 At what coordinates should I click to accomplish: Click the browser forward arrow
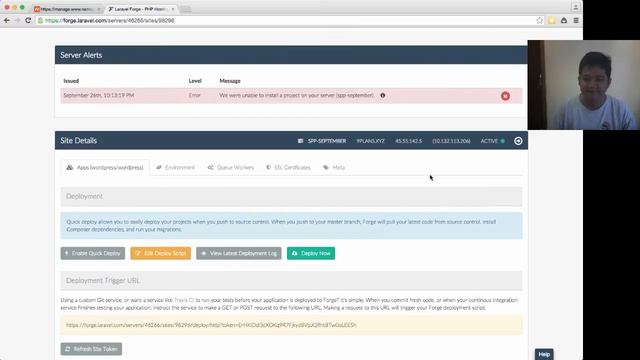(17, 20)
